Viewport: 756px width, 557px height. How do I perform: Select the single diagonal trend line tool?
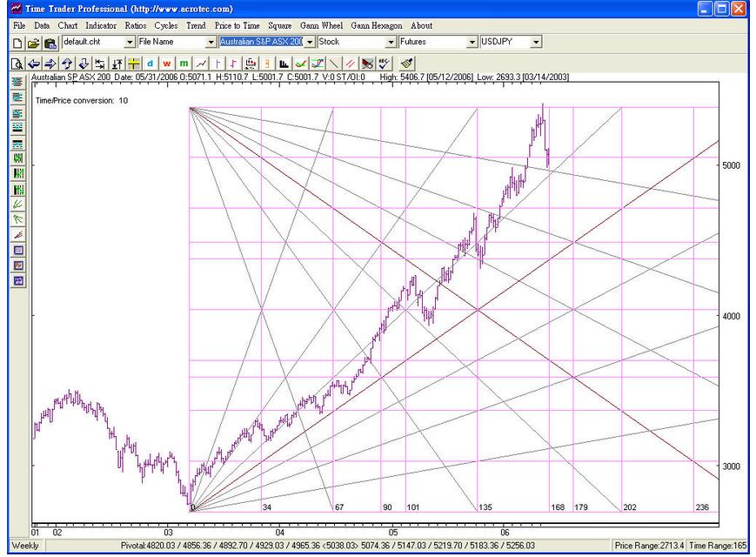click(334, 64)
